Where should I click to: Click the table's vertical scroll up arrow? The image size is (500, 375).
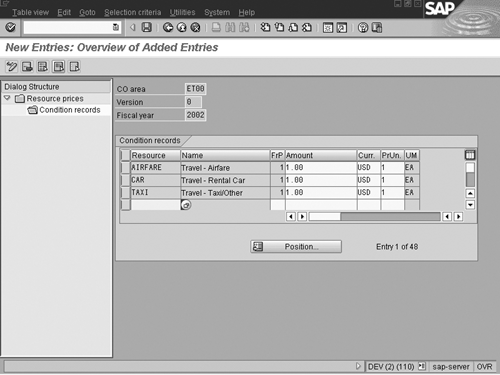coord(470,193)
